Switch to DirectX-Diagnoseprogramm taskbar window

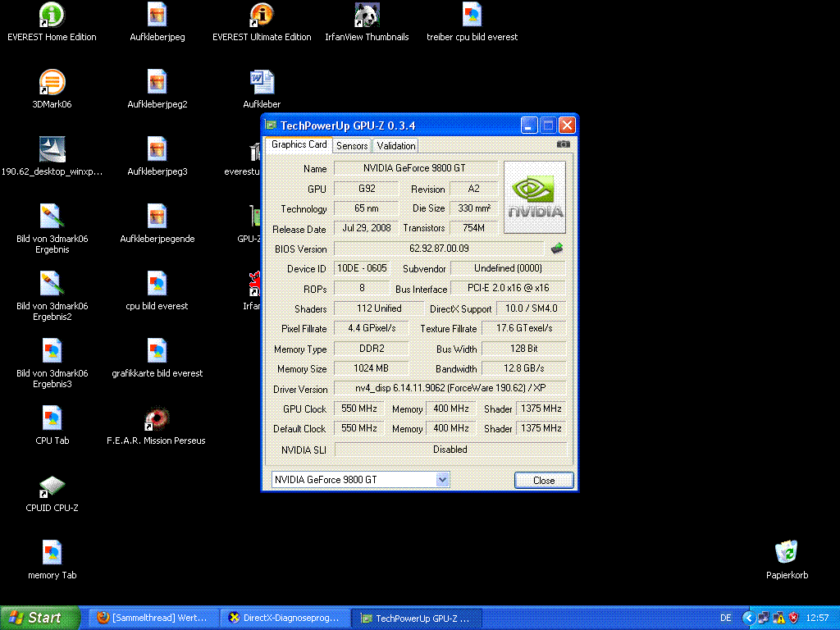(285, 619)
